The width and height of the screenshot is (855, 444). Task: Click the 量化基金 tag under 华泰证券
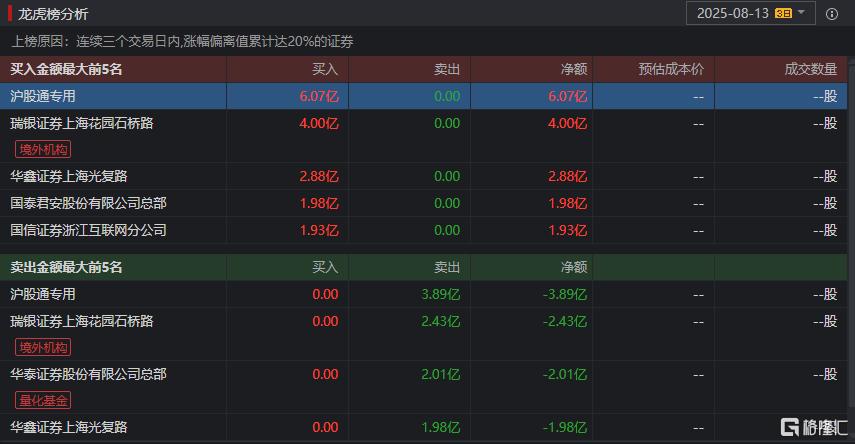(x=43, y=400)
